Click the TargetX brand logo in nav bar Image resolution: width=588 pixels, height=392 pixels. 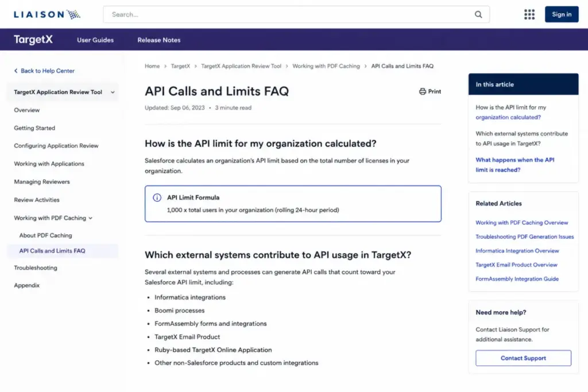(x=33, y=40)
